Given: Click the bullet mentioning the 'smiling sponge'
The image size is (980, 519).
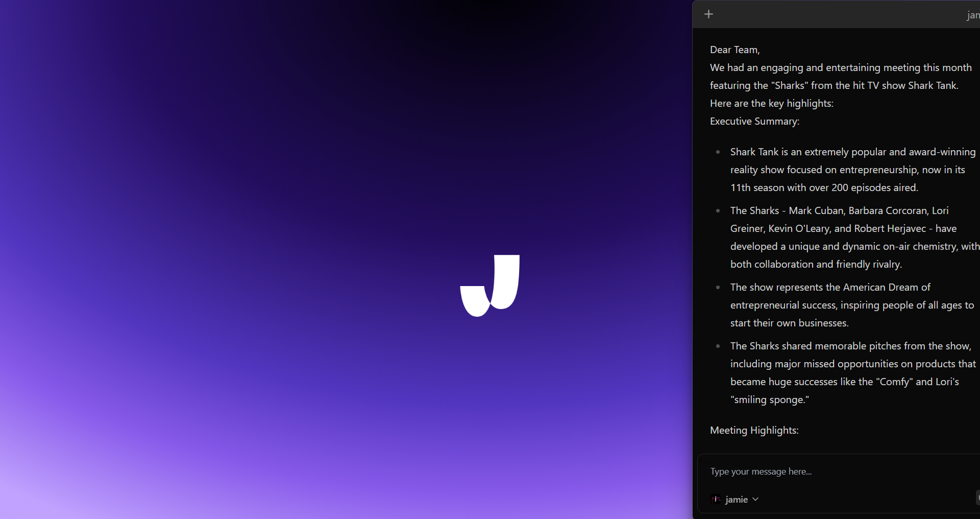Looking at the screenshot, I should tap(853, 373).
